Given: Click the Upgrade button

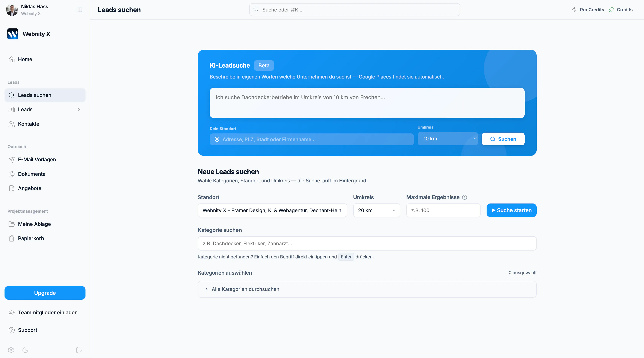Looking at the screenshot, I should (x=45, y=293).
